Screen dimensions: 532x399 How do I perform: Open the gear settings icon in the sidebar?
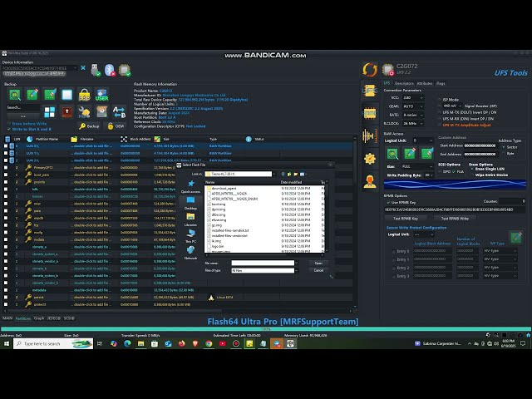(x=370, y=159)
